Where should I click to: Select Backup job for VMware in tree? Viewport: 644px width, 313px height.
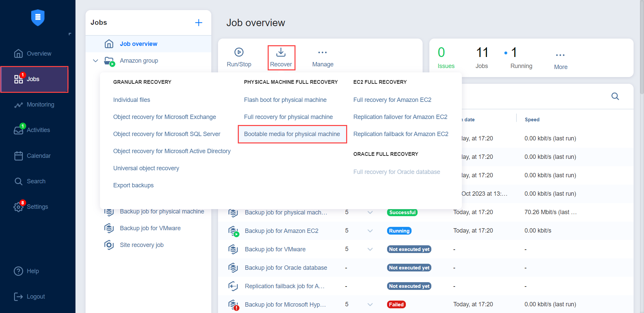(x=150, y=228)
